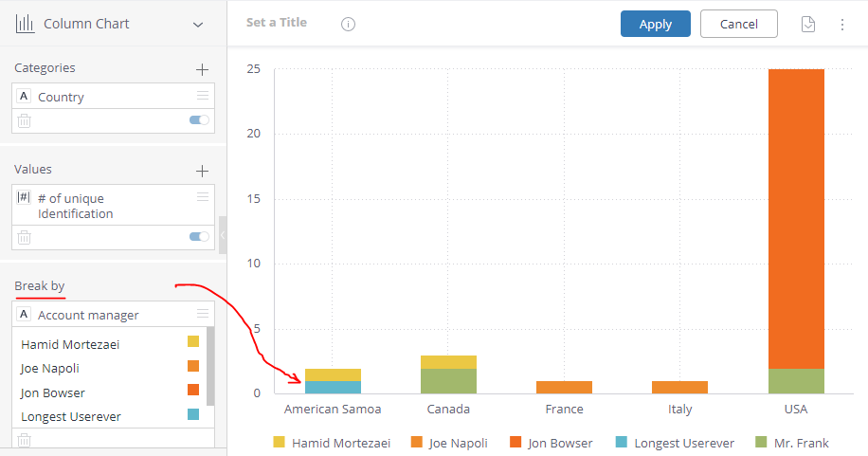Toggle Mr. Frank series in chart legend
The image size is (868, 456).
pyautogui.click(x=792, y=443)
